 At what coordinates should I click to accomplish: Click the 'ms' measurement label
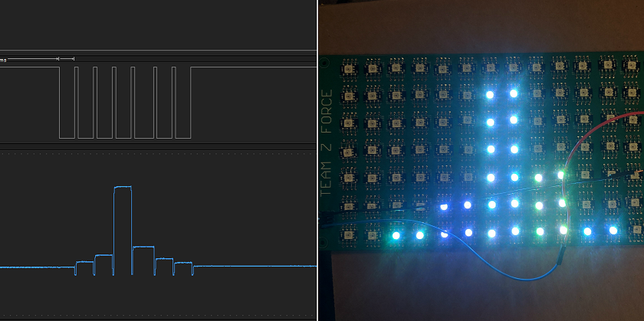3,60
